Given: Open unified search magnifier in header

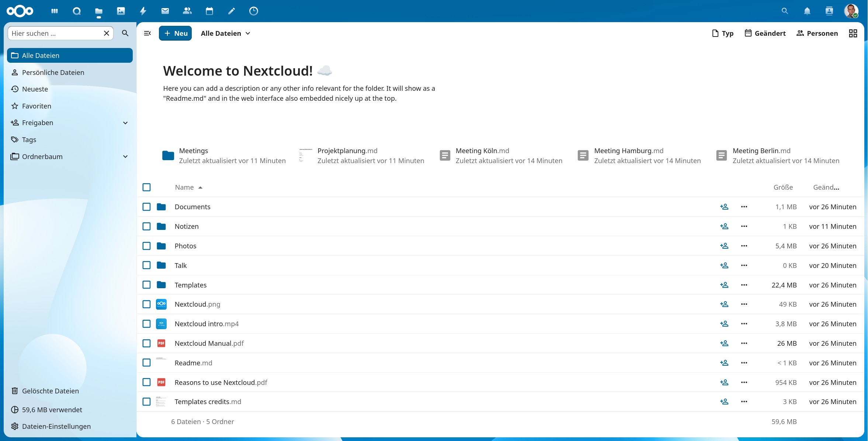Looking at the screenshot, I should pos(785,11).
